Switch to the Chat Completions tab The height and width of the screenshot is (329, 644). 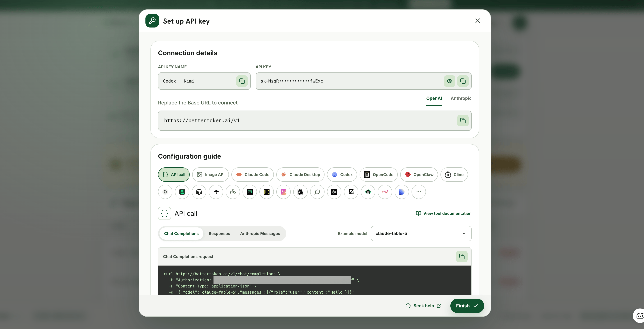tap(181, 234)
